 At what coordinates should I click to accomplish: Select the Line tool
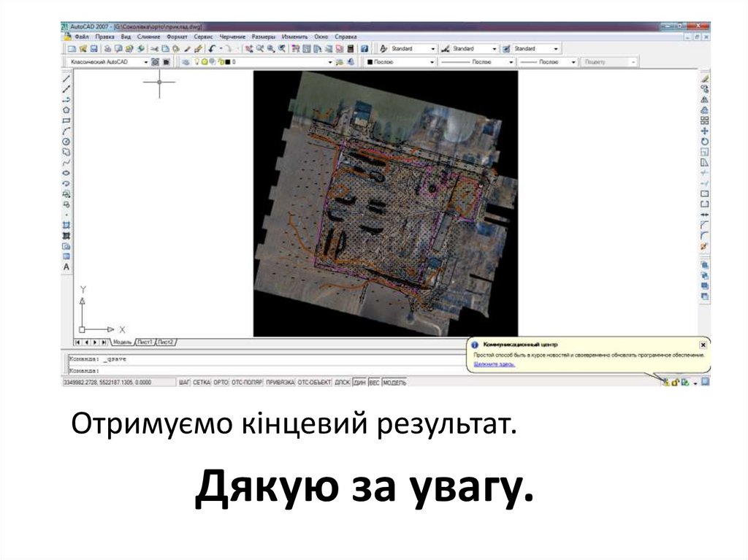click(x=66, y=79)
